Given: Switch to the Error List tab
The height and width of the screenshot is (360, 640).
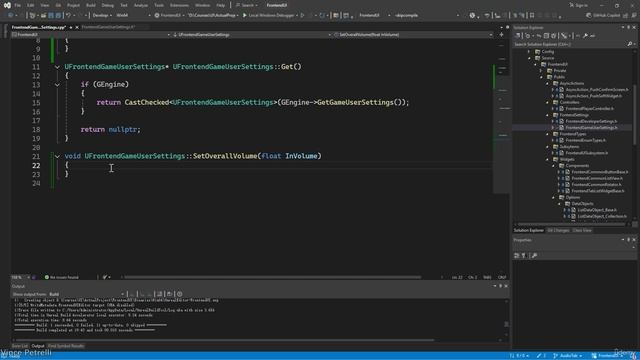Looking at the screenshot, I should point(20,346).
